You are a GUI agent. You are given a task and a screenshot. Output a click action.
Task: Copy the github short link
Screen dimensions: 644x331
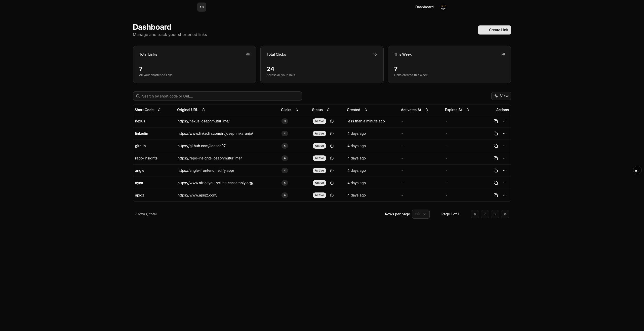pos(496,146)
